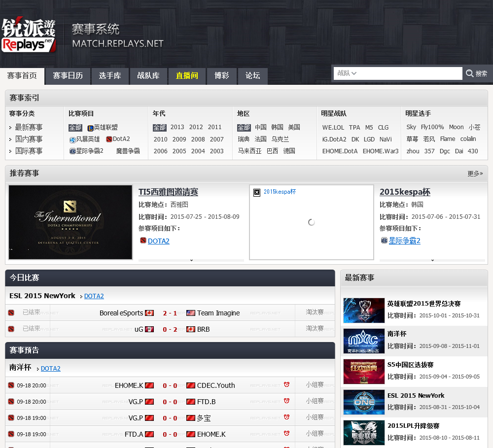Viewport: 493px width, 448px height.
Task: Click the Dota icon in uG vs BRB row
Action: pyautogui.click(x=11, y=329)
